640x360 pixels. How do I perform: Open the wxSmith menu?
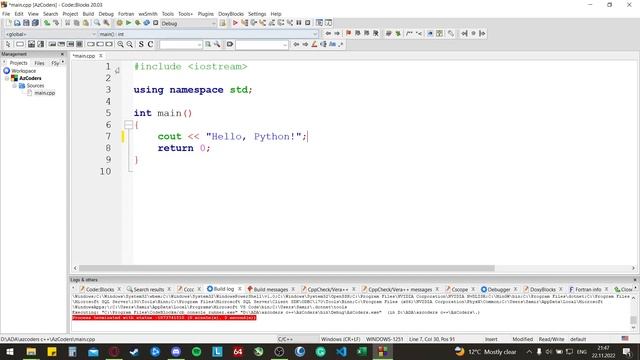148,14
